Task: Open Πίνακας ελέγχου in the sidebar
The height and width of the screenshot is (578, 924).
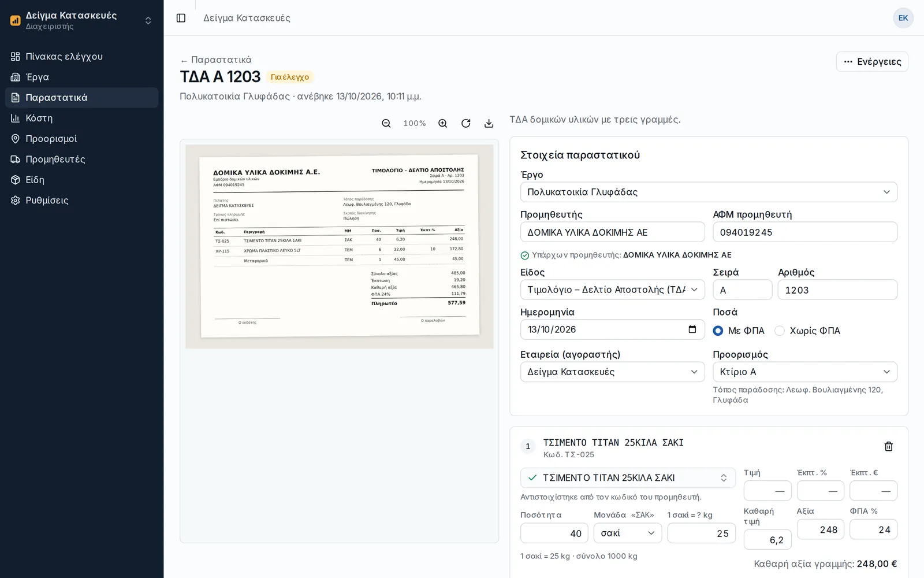Action: pos(81,57)
